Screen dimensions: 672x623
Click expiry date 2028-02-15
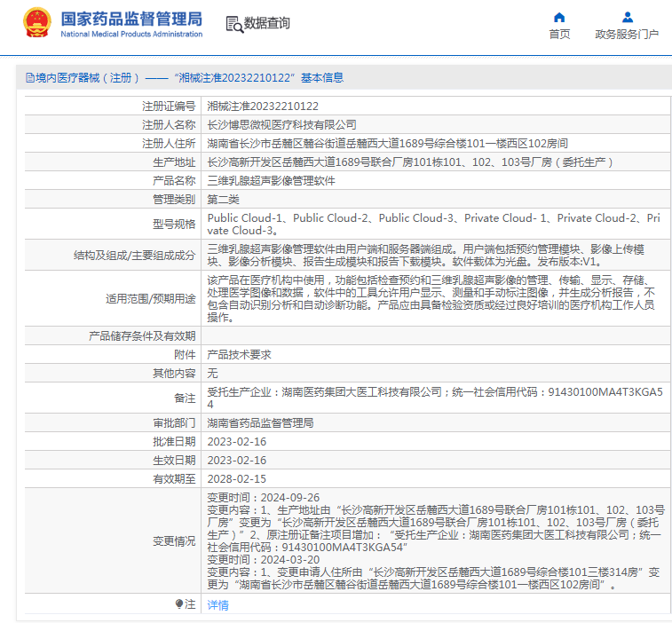pos(236,479)
